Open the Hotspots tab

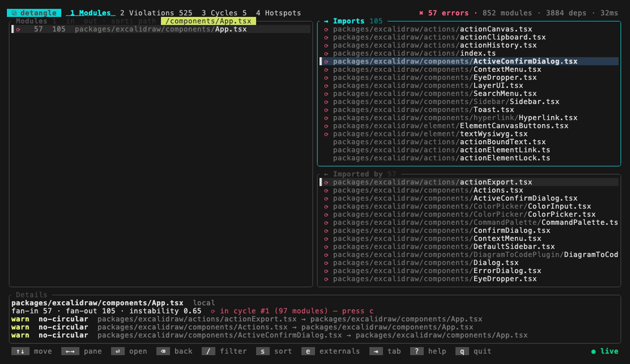278,13
